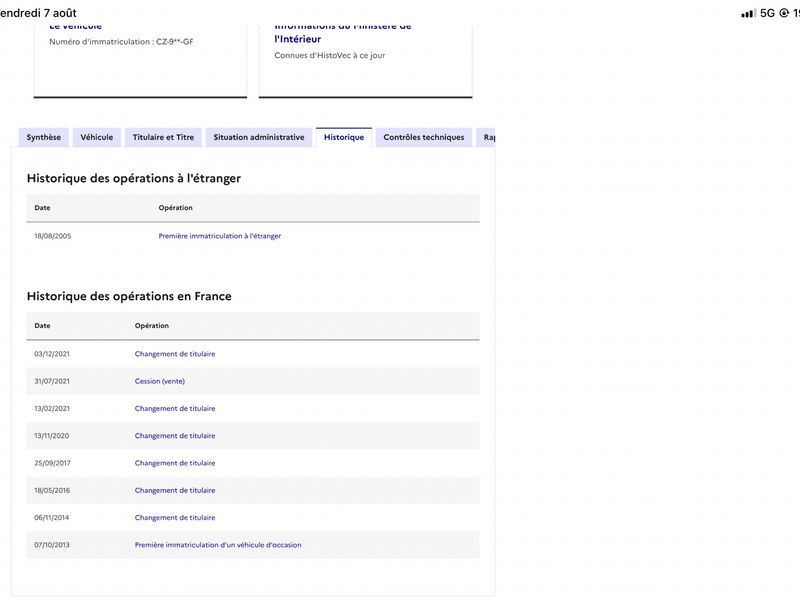Select the date 18/08/2005
Screen dimensions: 800x600
[x=53, y=236]
